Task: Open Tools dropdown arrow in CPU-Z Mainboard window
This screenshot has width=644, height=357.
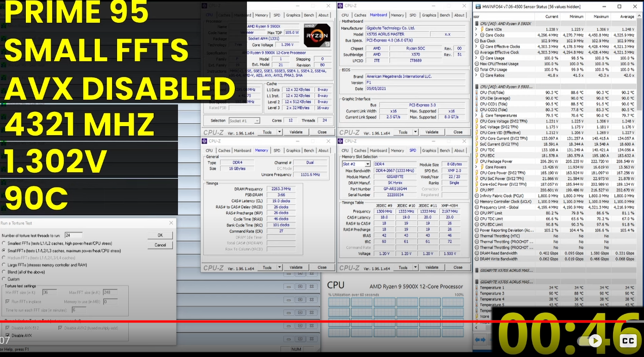Action: coord(415,132)
